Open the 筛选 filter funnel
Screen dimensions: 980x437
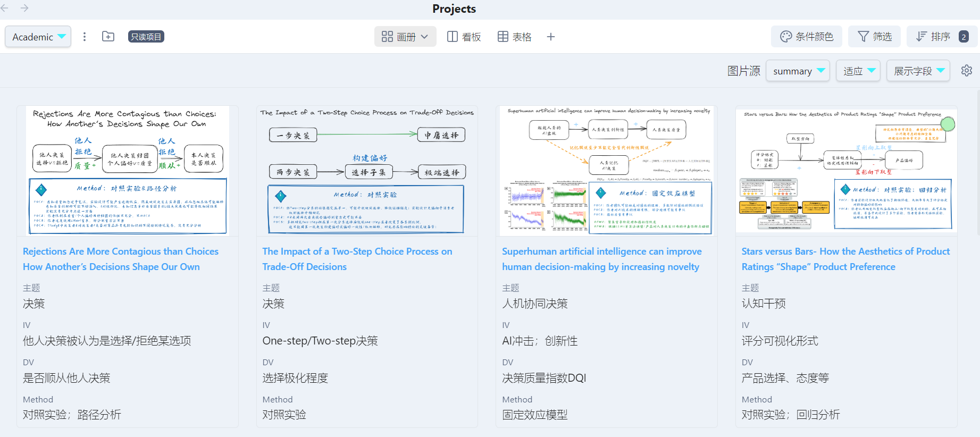(x=875, y=37)
